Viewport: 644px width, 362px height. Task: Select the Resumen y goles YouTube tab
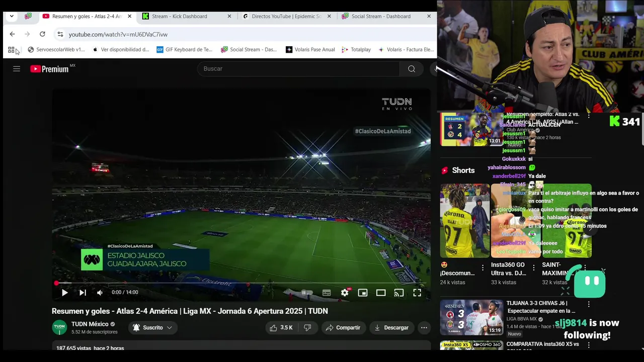[x=87, y=16]
